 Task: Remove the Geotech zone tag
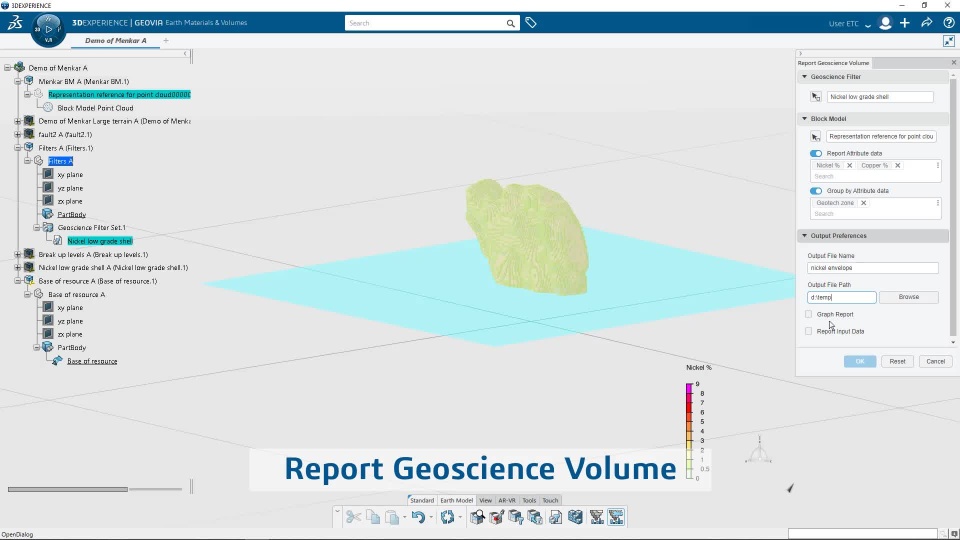coord(863,203)
